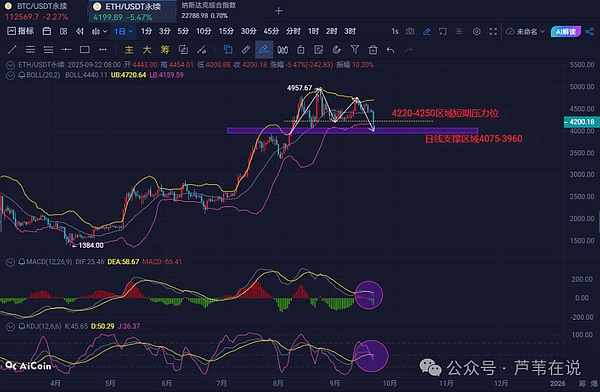Toggle the blue pencil drawing mode
Screen dimensions: 600x392
[x=427, y=32]
